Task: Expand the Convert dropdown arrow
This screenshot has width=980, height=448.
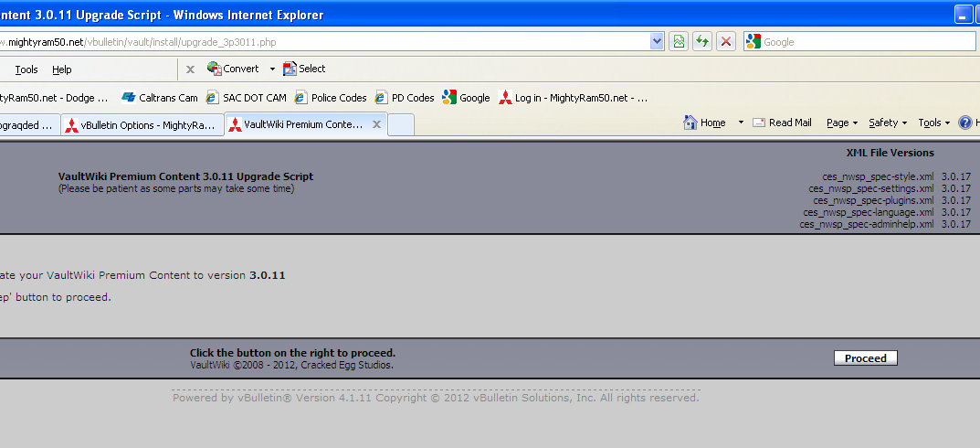Action: pyautogui.click(x=272, y=69)
